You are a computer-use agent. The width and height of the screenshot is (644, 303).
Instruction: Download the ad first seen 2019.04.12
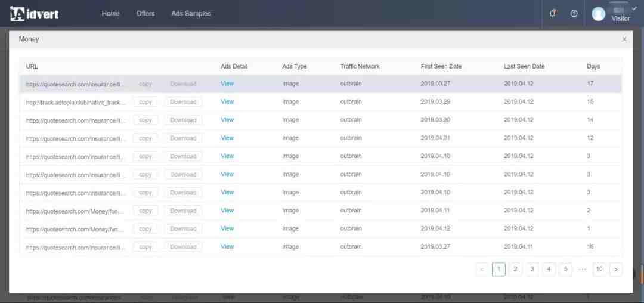click(183, 228)
